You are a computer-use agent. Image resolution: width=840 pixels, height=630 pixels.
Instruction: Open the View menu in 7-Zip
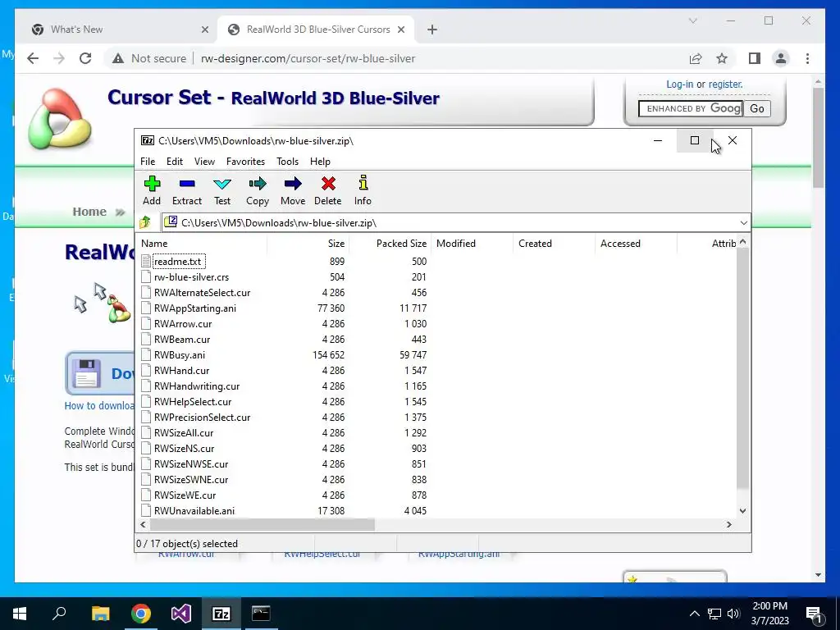pos(204,162)
